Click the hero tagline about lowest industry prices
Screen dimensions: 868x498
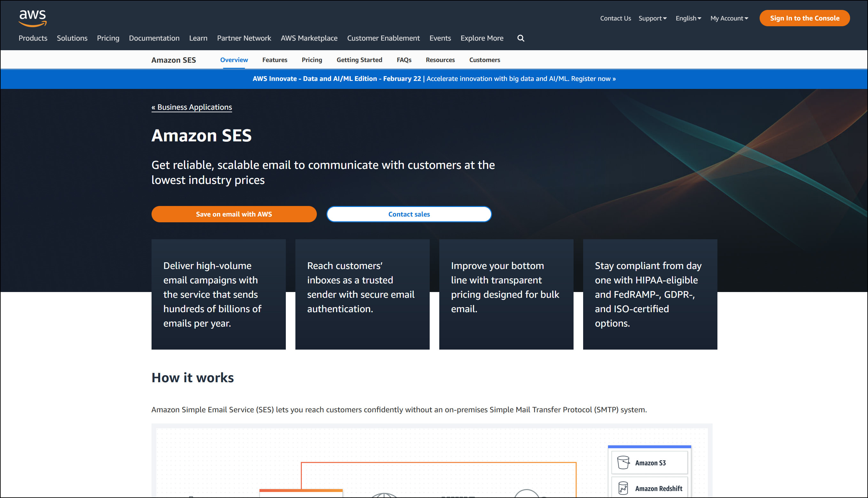(x=323, y=172)
